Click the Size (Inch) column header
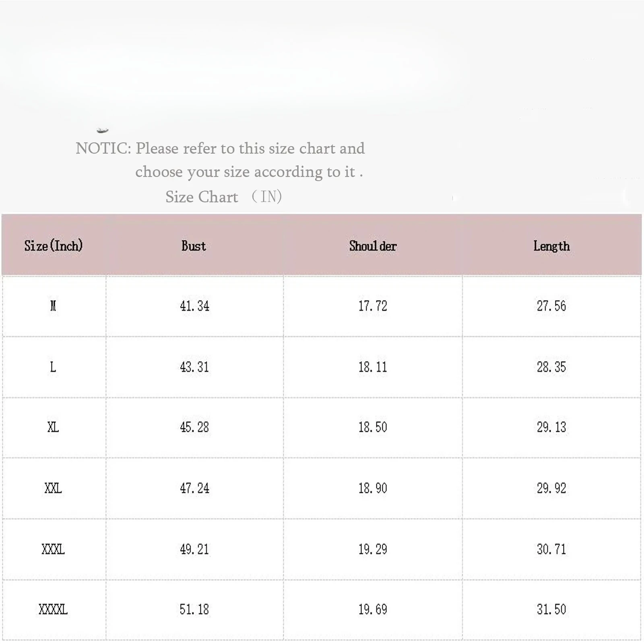 point(54,246)
